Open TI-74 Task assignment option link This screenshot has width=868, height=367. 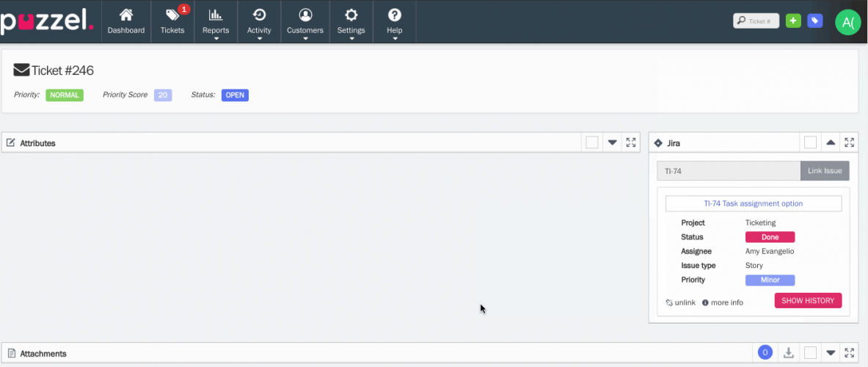(753, 203)
